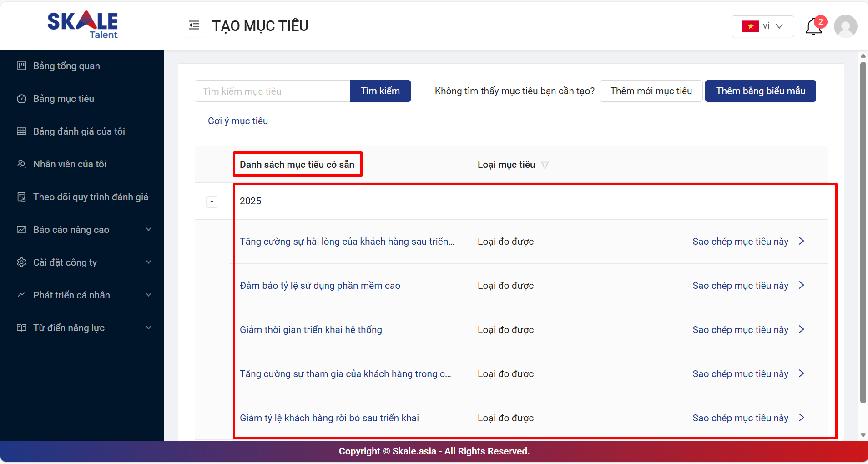This screenshot has width=868, height=464.
Task: Go to Theo dõi quy trình đánh giá
Action: click(x=91, y=197)
